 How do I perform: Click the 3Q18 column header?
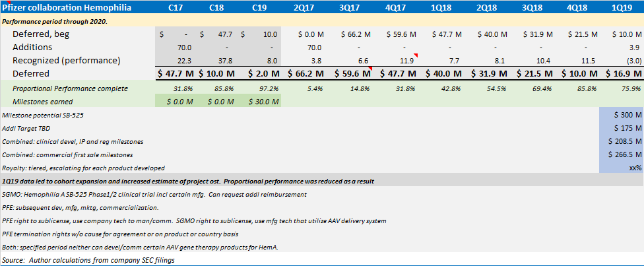(x=532, y=8)
